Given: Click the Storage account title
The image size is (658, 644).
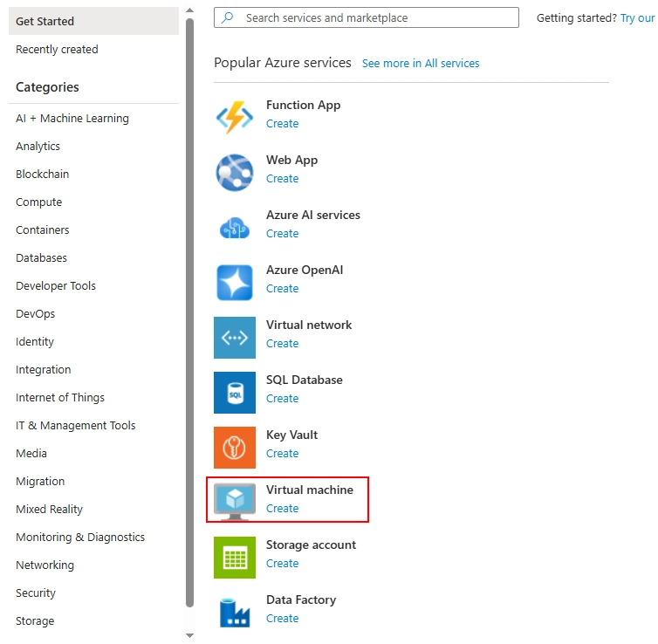Looking at the screenshot, I should pos(311,545).
